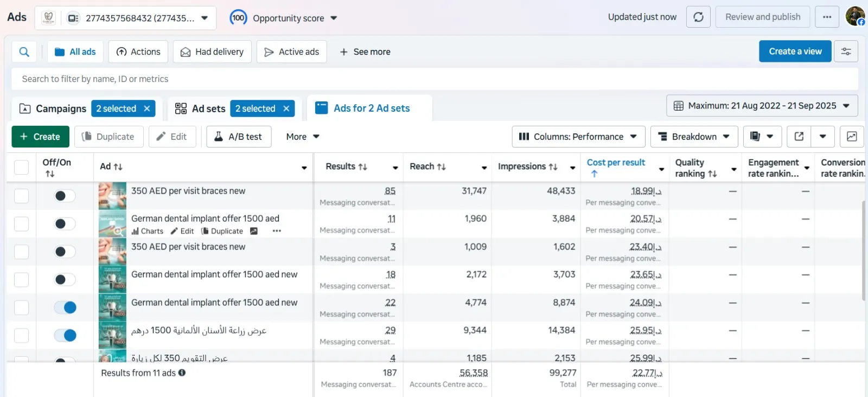Click the search filter input field
The width and height of the screenshot is (868, 397).
point(434,79)
